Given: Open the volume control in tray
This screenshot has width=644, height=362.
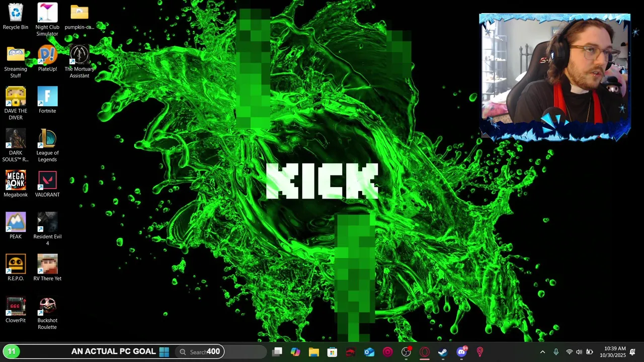Looking at the screenshot, I should [579, 352].
